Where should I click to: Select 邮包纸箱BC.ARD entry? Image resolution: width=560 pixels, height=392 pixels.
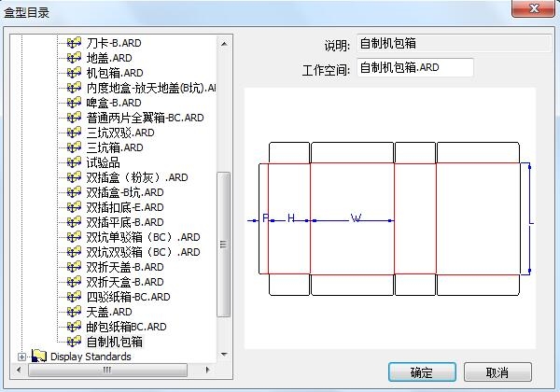(x=126, y=327)
